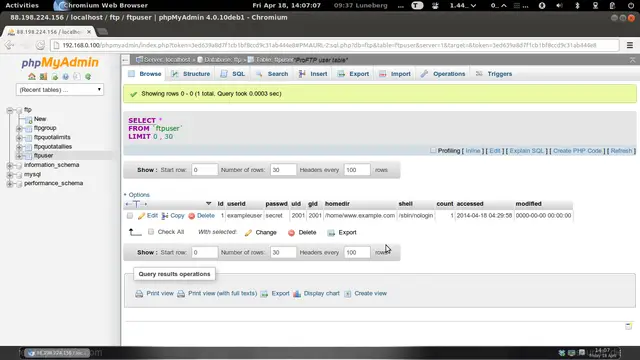640x360 pixels.
Task: Open the Insert tab
Action: (313, 74)
